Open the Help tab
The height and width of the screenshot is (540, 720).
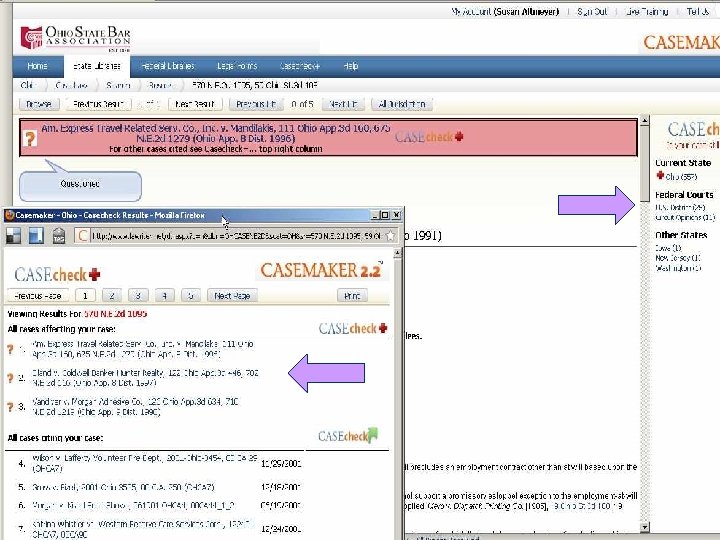350,66
